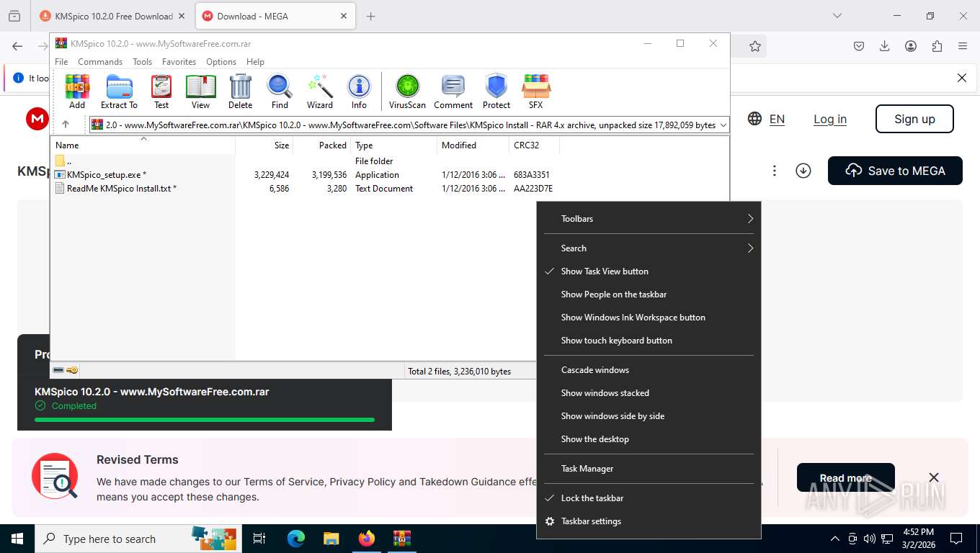Open a new browser tab

[371, 16]
